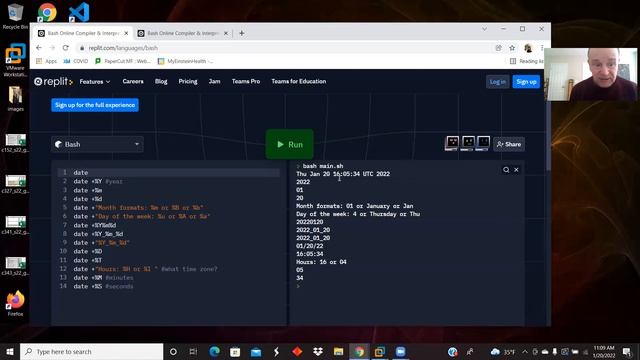The width and height of the screenshot is (640, 360).
Task: Click the replit.com address bar
Action: pyautogui.click(x=286, y=48)
